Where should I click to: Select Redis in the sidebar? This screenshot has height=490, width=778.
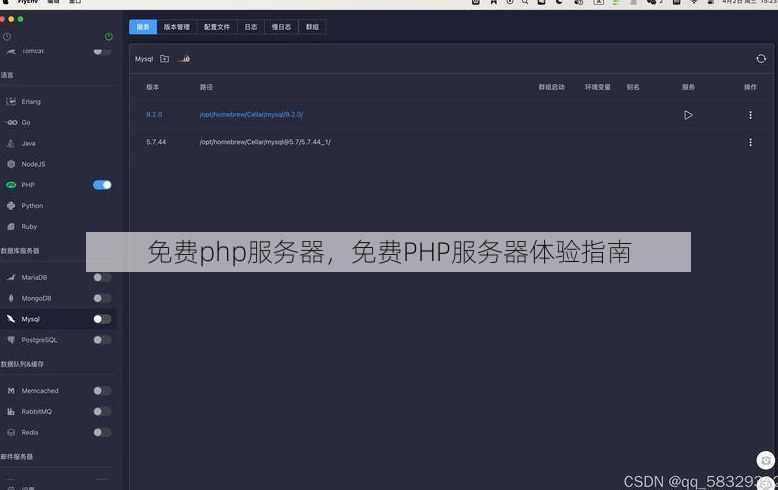(x=29, y=432)
